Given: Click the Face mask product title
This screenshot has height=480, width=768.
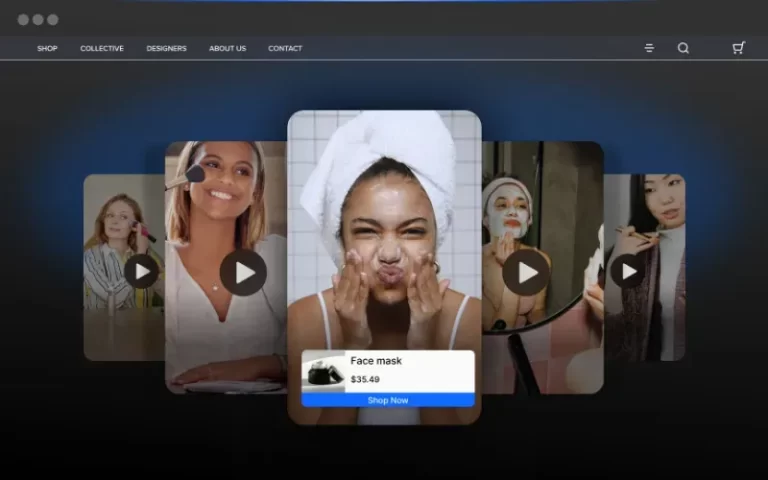Looking at the screenshot, I should coord(376,361).
